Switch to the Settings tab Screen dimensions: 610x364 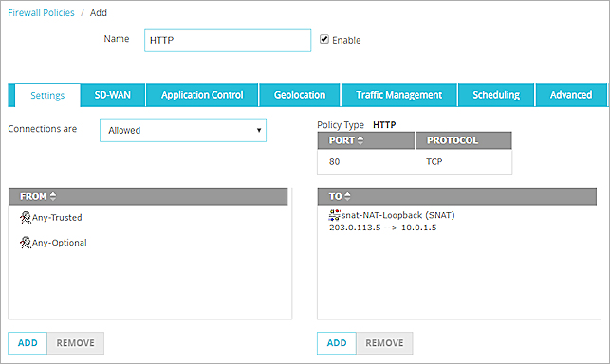click(47, 96)
